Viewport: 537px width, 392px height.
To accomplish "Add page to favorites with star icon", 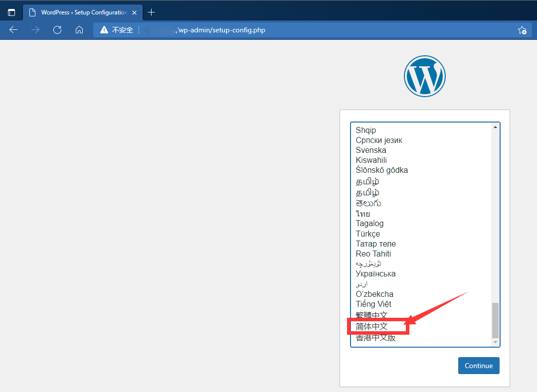I will pos(522,30).
